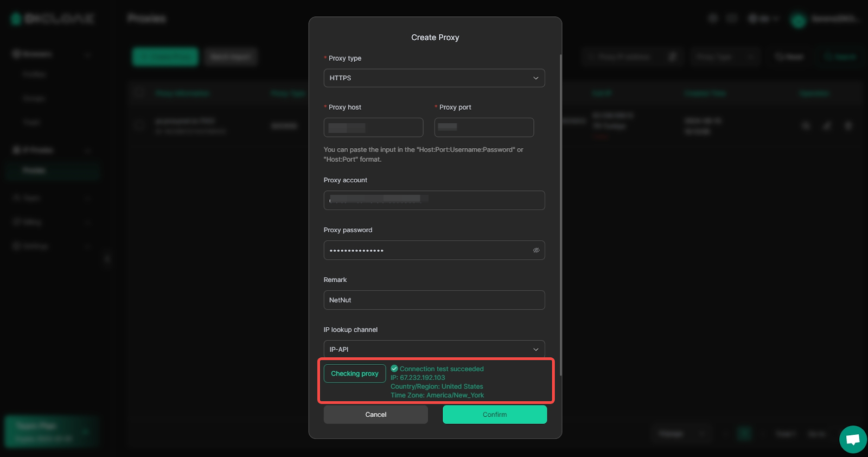Open the Proxy type HTTPS dropdown
868x457 pixels.
click(434, 78)
